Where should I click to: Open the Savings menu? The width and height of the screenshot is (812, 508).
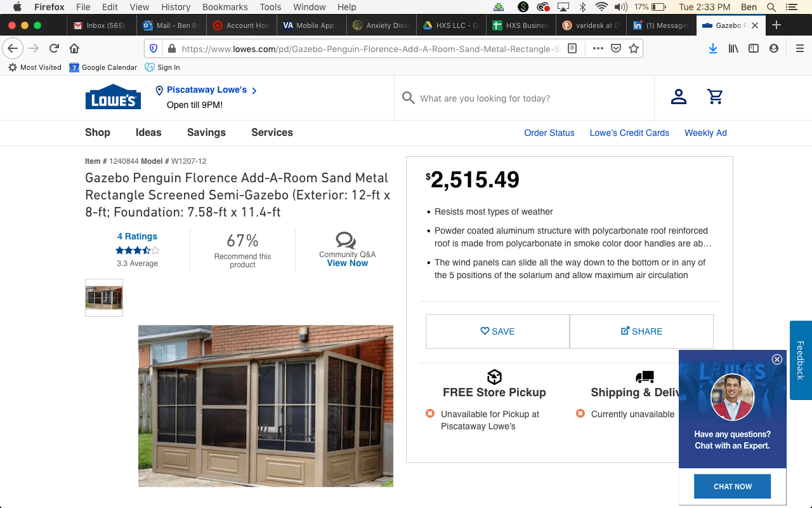tap(206, 132)
